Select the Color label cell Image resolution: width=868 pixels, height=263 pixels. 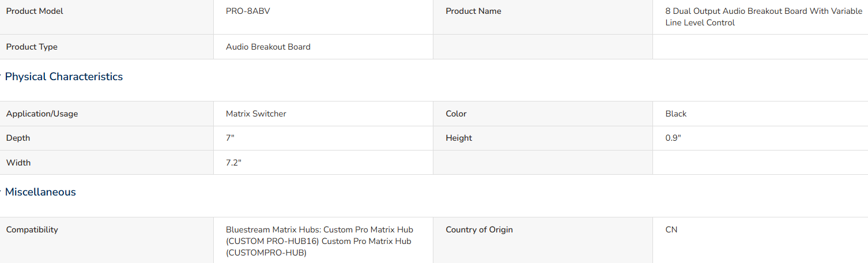[x=542, y=114]
